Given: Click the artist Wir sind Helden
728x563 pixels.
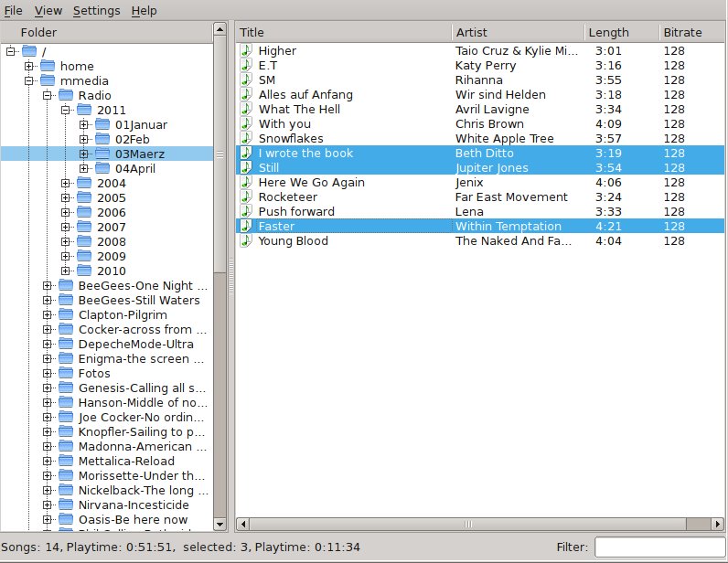Looking at the screenshot, I should 500,95.
